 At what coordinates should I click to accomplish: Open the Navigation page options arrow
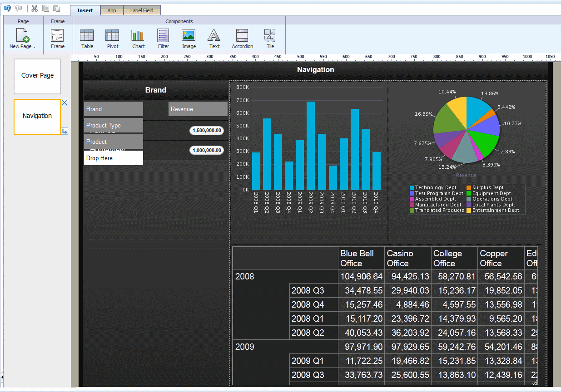point(65,131)
